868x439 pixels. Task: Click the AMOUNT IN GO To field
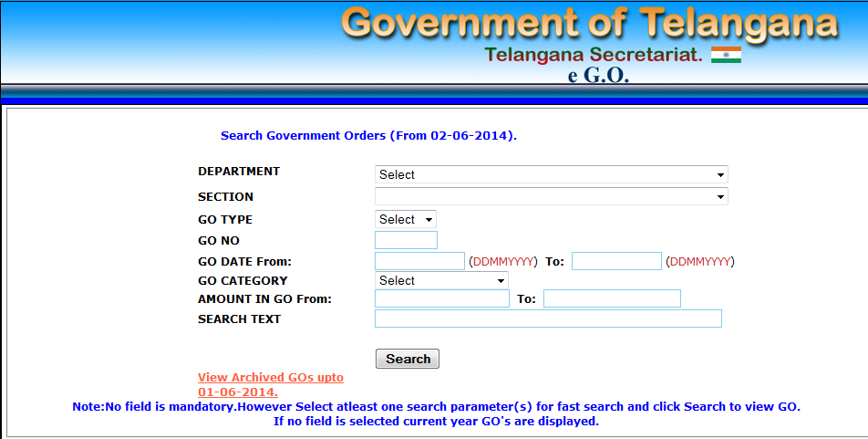(x=612, y=298)
